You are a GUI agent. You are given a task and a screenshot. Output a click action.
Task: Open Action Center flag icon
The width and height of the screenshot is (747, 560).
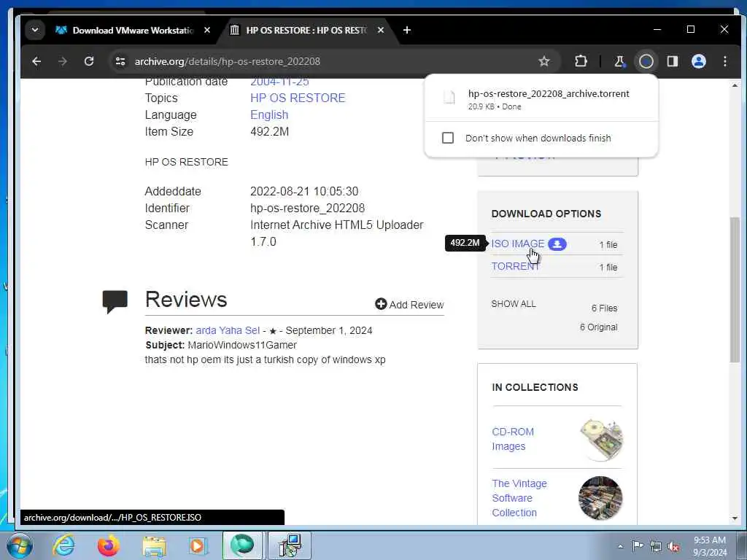click(638, 545)
